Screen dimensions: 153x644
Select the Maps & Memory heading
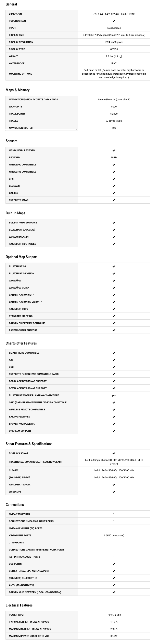[17, 90]
